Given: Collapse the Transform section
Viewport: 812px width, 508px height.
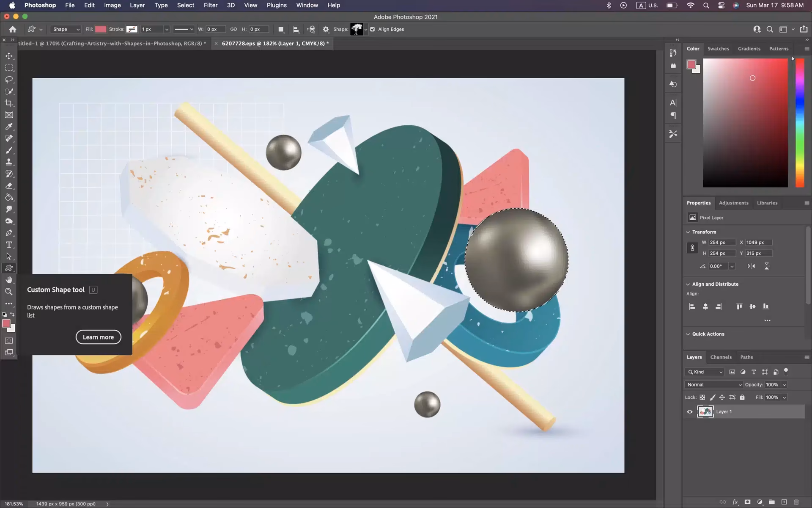Looking at the screenshot, I should [x=688, y=232].
